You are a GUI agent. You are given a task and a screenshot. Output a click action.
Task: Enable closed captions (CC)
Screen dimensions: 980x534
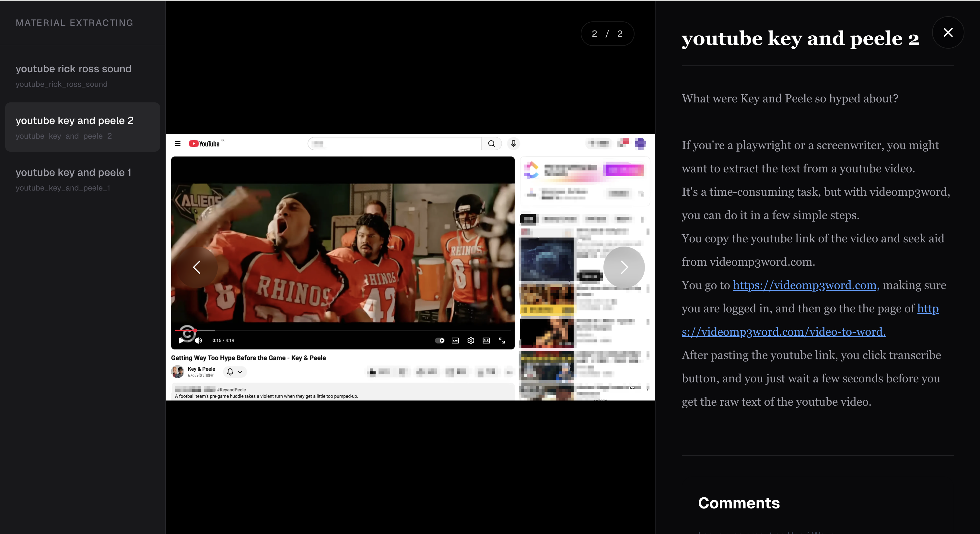[x=455, y=341]
